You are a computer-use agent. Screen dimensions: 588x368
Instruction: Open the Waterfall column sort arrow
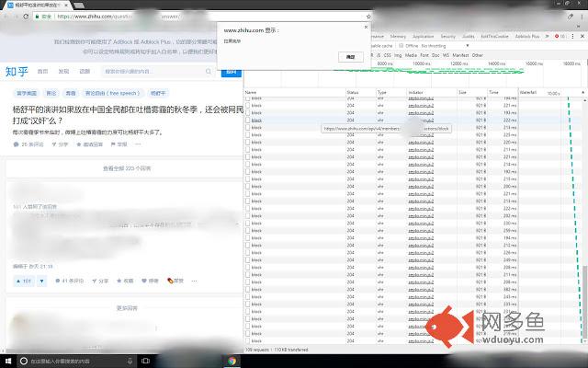click(x=582, y=92)
